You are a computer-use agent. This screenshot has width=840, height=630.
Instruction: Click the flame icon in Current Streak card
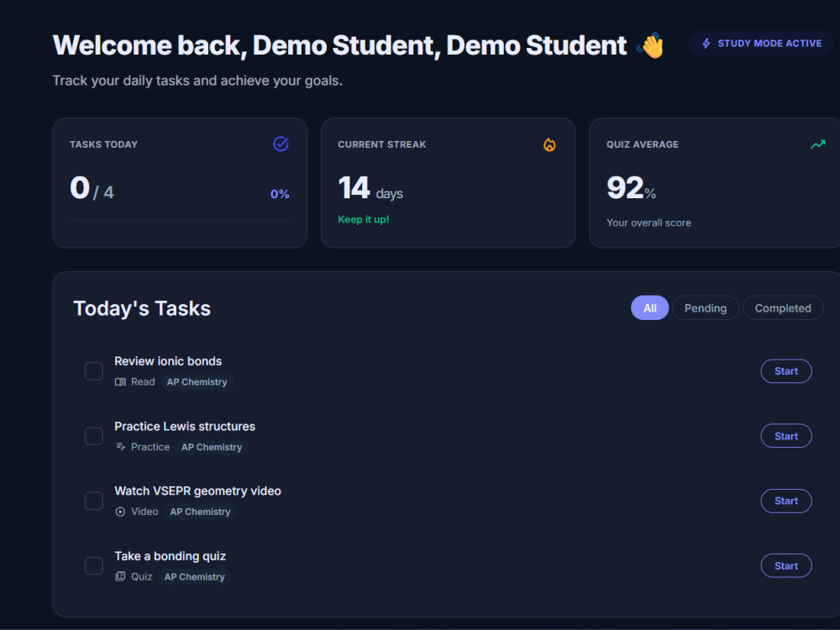coord(549,144)
